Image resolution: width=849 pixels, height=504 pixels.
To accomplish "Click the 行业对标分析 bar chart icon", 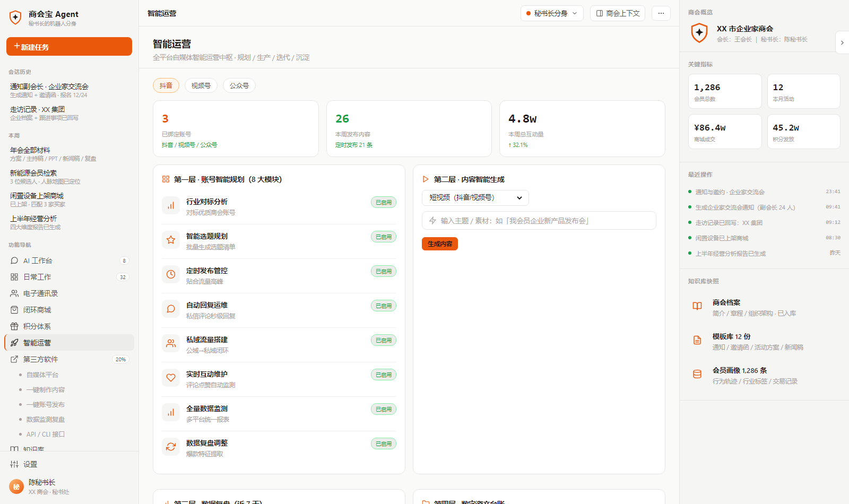I will [x=171, y=205].
